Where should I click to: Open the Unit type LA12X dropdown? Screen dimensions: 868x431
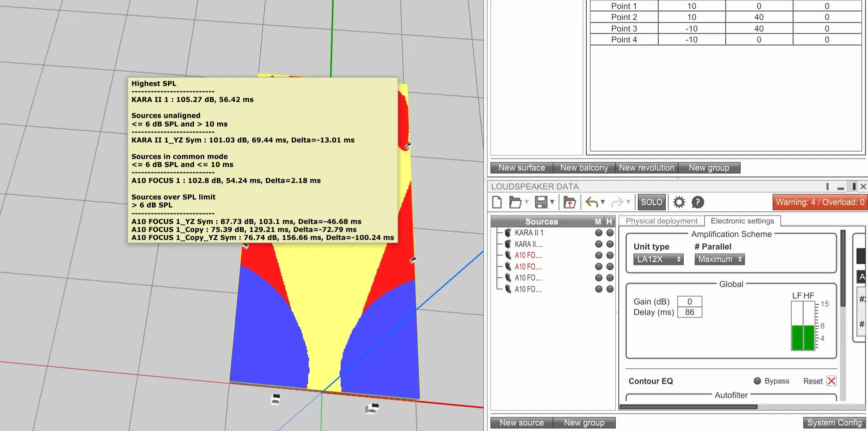(658, 259)
